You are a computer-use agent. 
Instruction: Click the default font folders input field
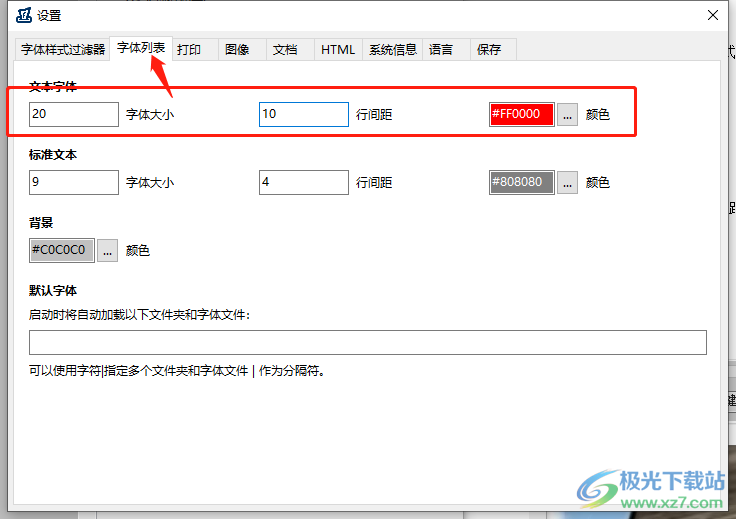pyautogui.click(x=368, y=343)
